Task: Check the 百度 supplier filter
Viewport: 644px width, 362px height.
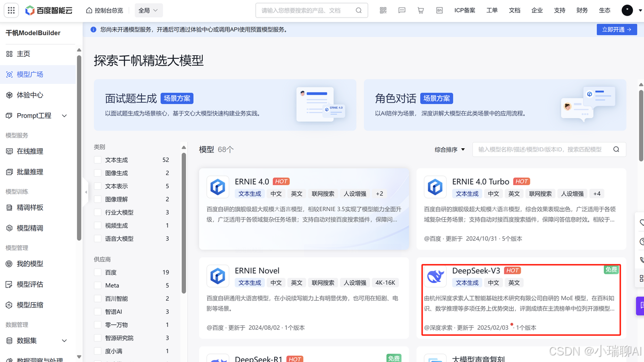Action: (x=98, y=272)
